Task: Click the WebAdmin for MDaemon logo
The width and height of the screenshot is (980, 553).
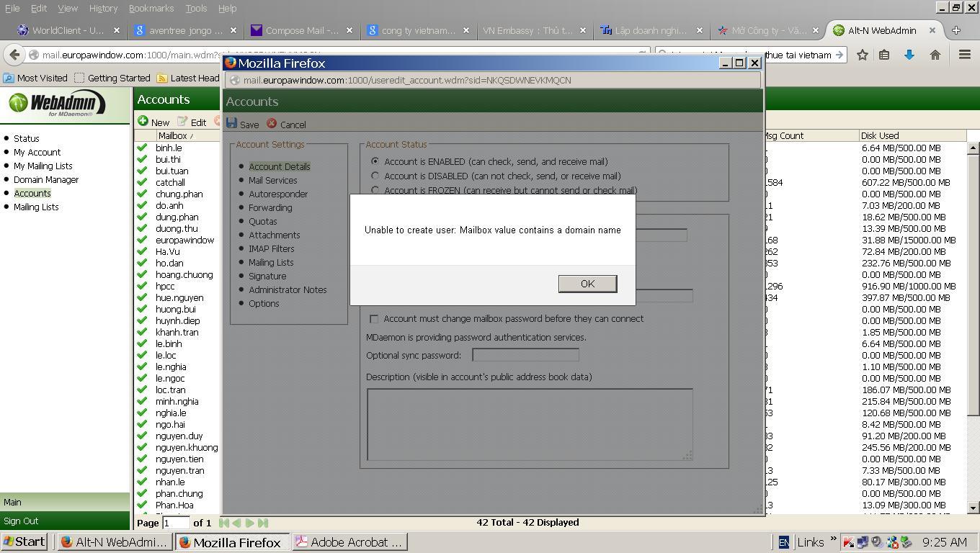Action: pyautogui.click(x=58, y=104)
